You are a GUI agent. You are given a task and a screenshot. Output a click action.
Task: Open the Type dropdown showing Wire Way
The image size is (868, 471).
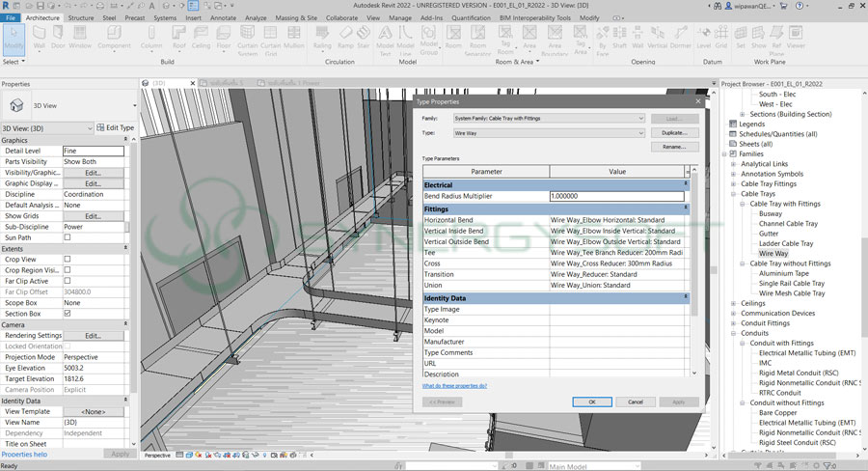coord(548,132)
